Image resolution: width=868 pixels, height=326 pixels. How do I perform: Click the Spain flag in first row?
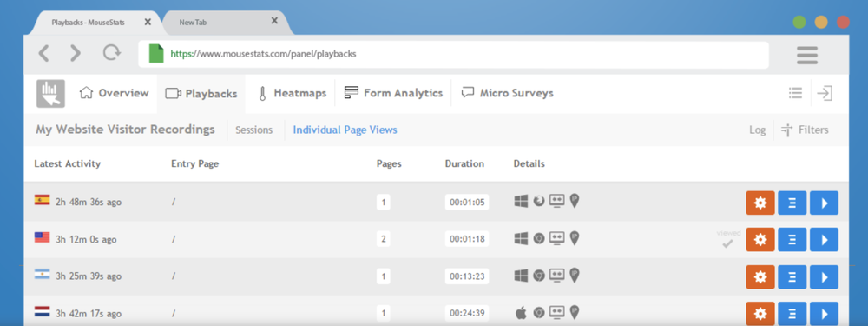[x=42, y=200]
